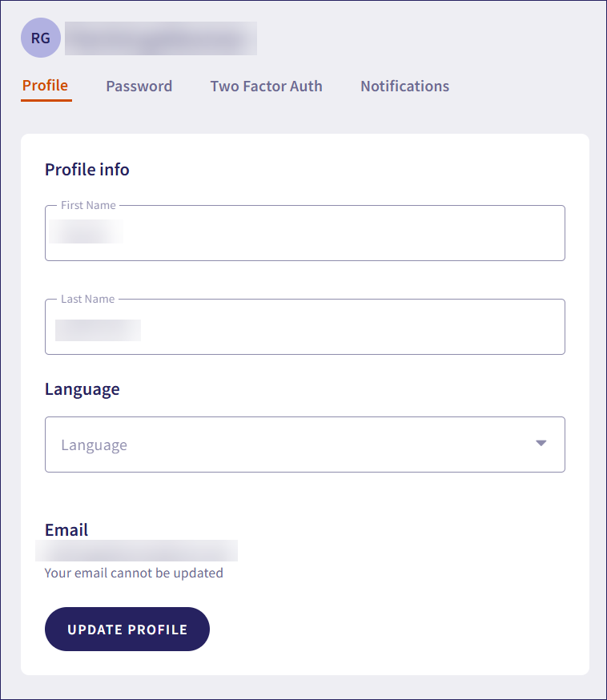This screenshot has height=700, width=607.
Task: Click the First Name floating label
Action: [88, 206]
